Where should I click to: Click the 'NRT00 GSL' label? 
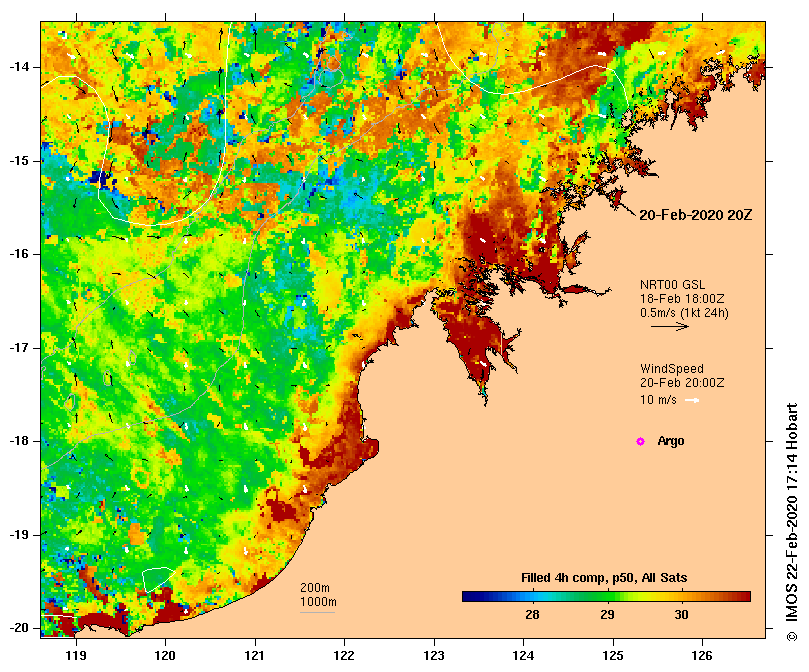point(672,285)
